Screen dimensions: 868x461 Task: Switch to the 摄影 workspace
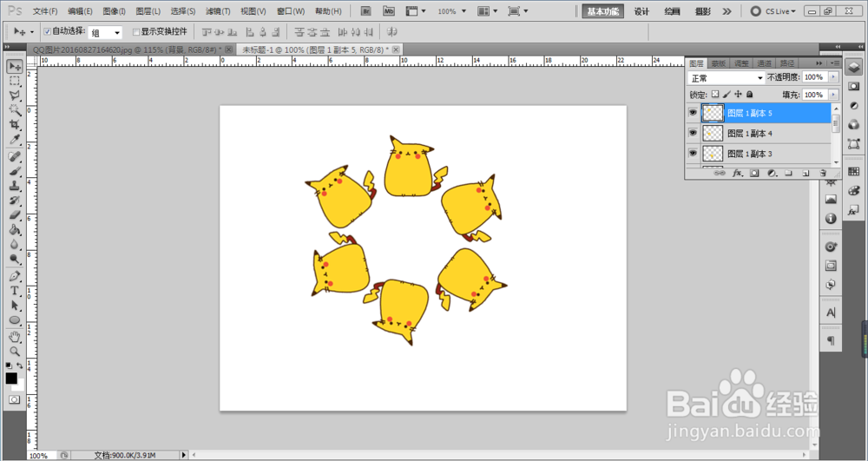click(x=703, y=11)
